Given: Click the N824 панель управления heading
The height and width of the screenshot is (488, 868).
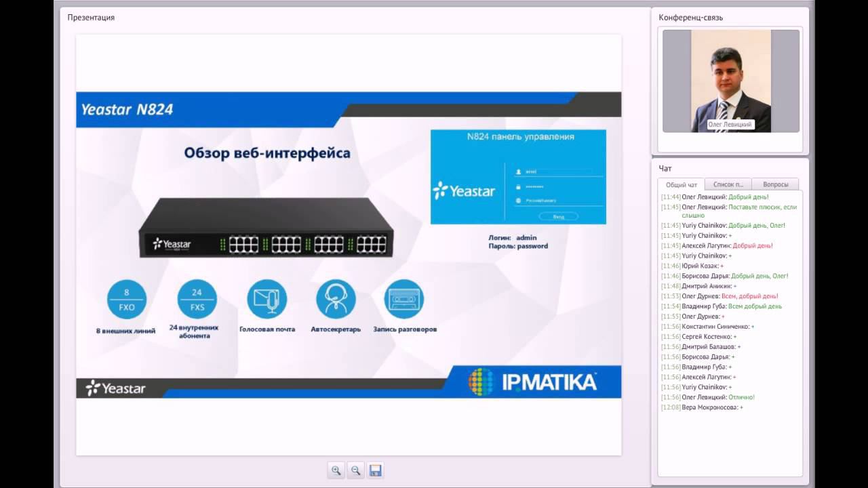Looking at the screenshot, I should tap(520, 137).
